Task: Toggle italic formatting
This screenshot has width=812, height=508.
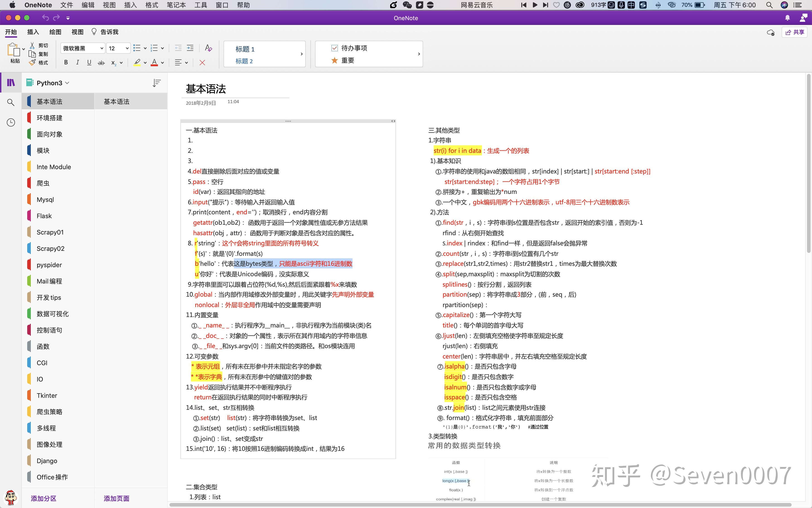Action: [77, 63]
